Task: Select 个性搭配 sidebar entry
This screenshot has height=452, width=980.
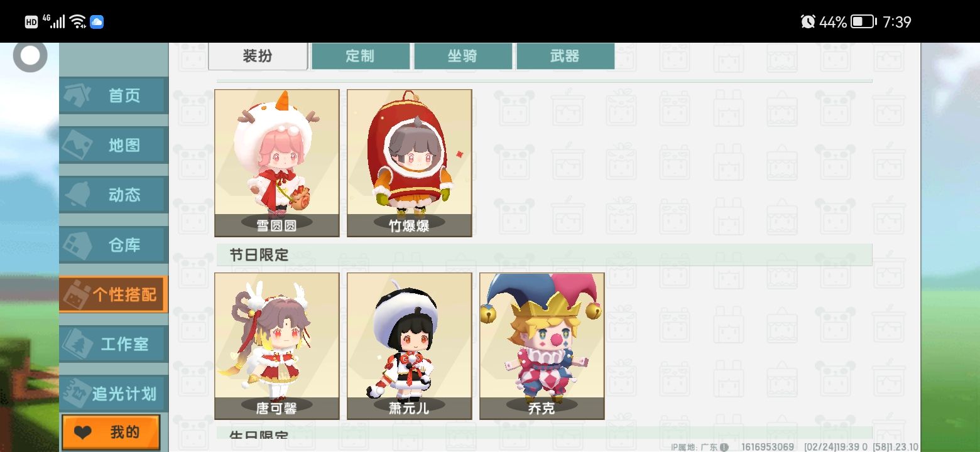Action: point(114,294)
